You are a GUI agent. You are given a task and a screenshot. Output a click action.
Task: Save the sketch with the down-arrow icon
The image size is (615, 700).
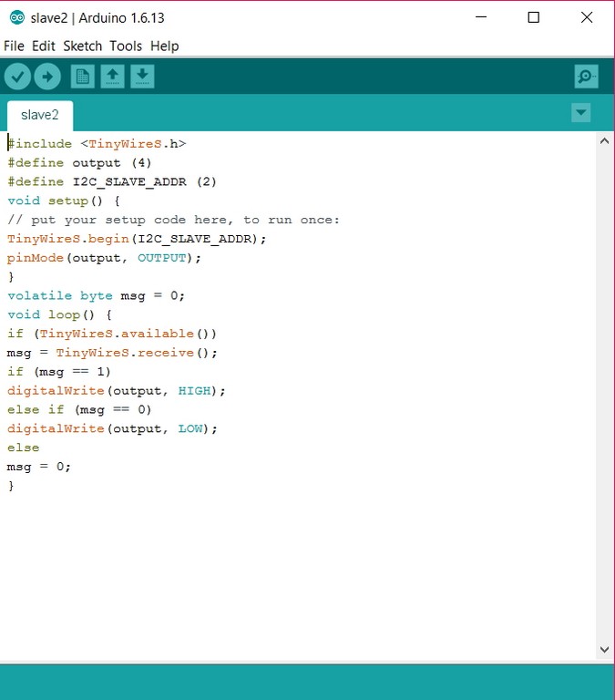(x=142, y=77)
